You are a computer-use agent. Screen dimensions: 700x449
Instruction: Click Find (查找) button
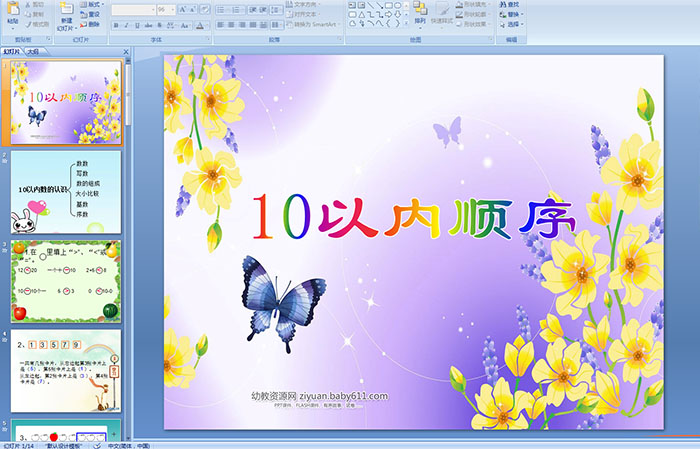(509, 4)
